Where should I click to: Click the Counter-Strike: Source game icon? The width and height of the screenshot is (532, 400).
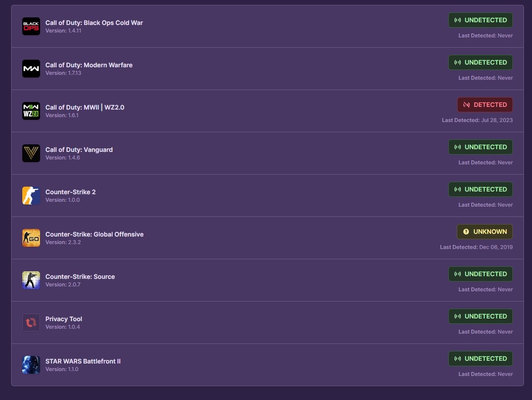[31, 280]
